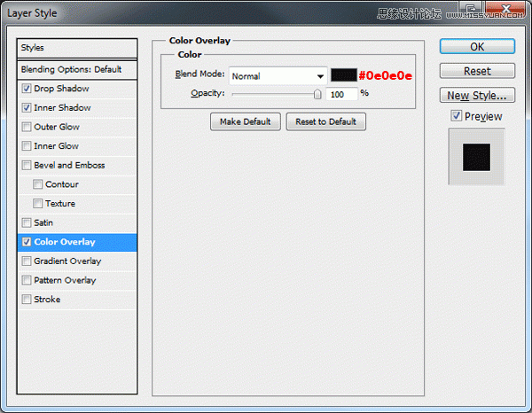The height and width of the screenshot is (413, 532).
Task: Click the New Style... button
Action: pyautogui.click(x=477, y=95)
